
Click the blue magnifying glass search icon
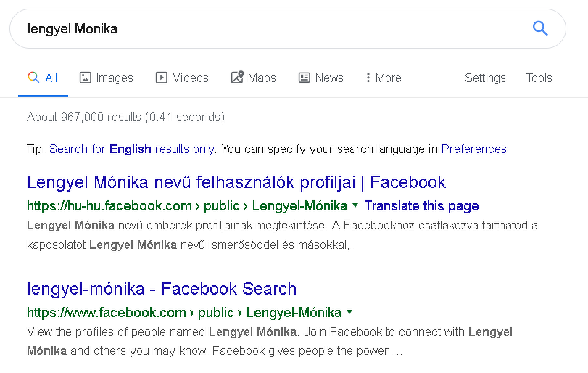click(x=540, y=28)
